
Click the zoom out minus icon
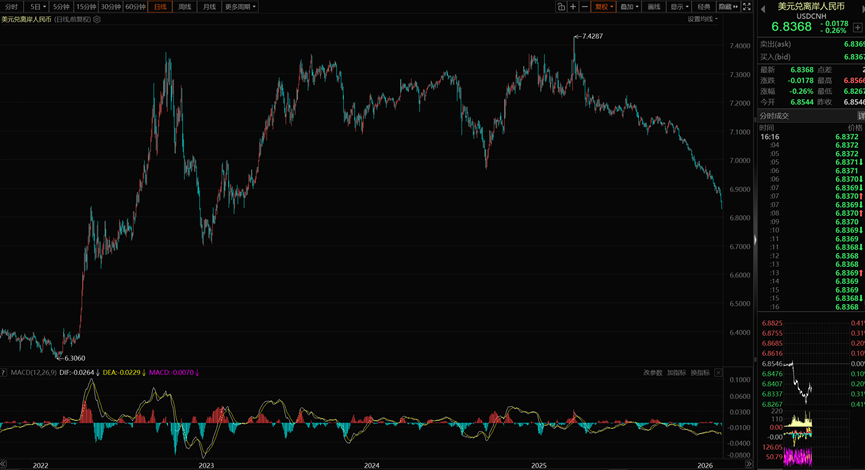point(585,6)
